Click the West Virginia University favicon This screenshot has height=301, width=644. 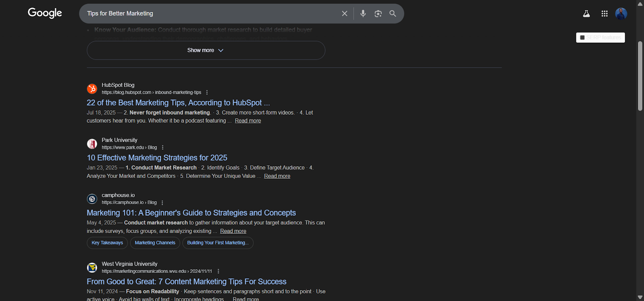point(92,268)
